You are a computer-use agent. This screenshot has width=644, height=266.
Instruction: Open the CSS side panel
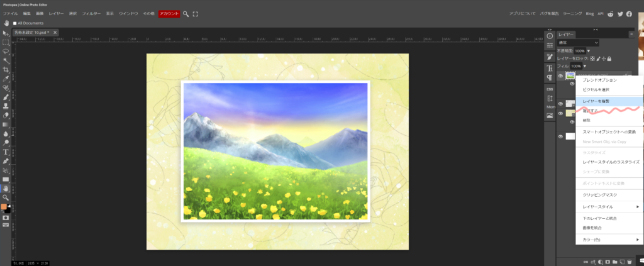click(549, 89)
